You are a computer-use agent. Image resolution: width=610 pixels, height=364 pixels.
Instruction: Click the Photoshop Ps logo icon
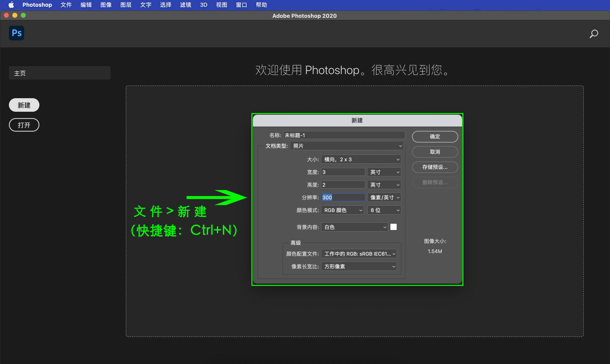(x=16, y=33)
